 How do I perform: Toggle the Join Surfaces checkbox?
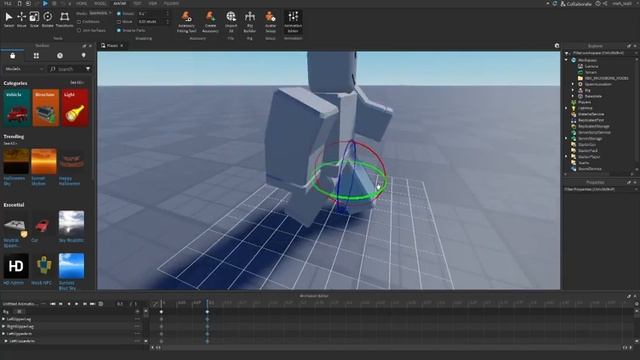click(79, 30)
